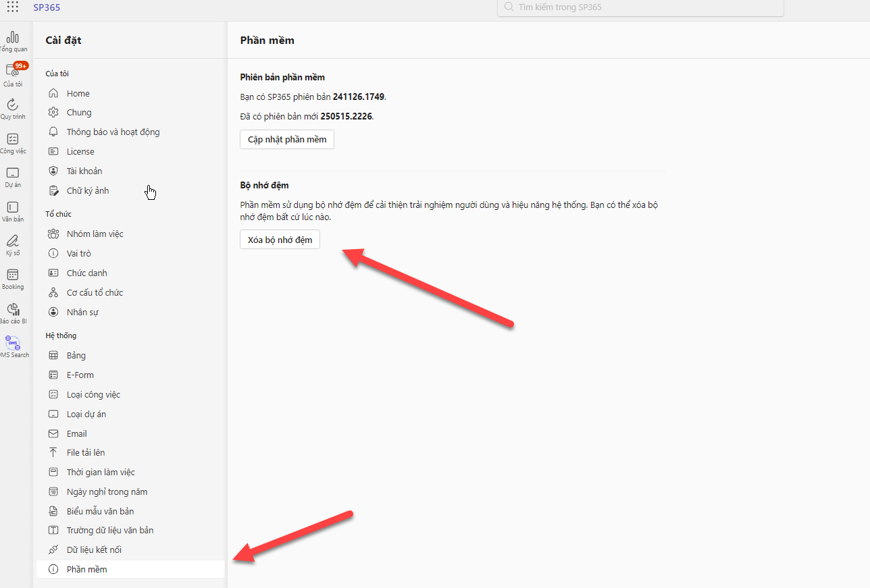Open Chữ ký ảnh settings page

click(x=88, y=191)
